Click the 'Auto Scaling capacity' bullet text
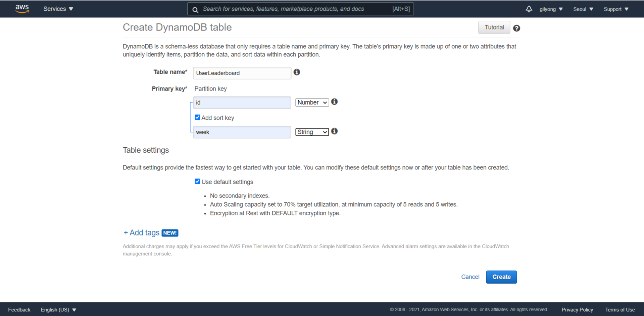 334,204
